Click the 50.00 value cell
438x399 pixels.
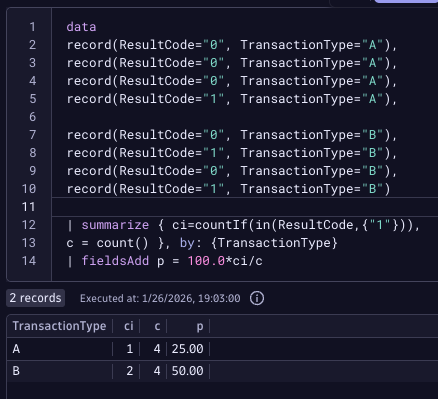point(187,371)
